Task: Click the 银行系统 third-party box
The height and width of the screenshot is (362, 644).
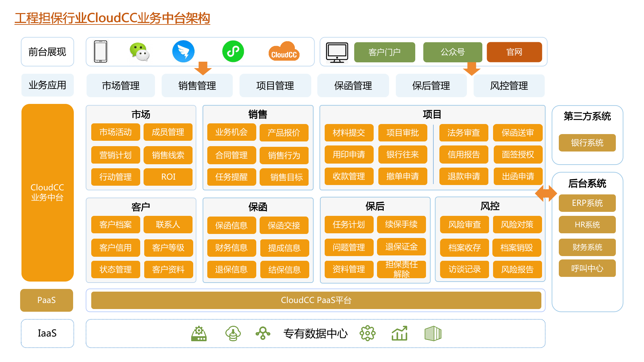Action: coord(587,143)
